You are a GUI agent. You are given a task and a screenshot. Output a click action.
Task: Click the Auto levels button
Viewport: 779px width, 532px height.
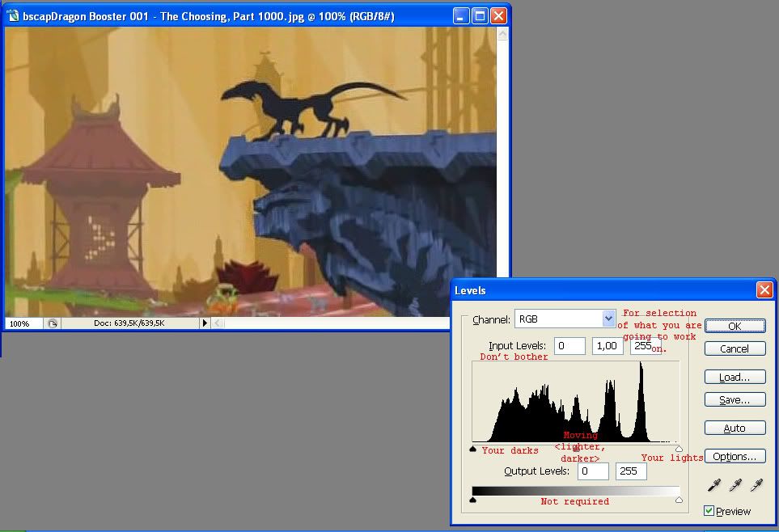pos(735,428)
